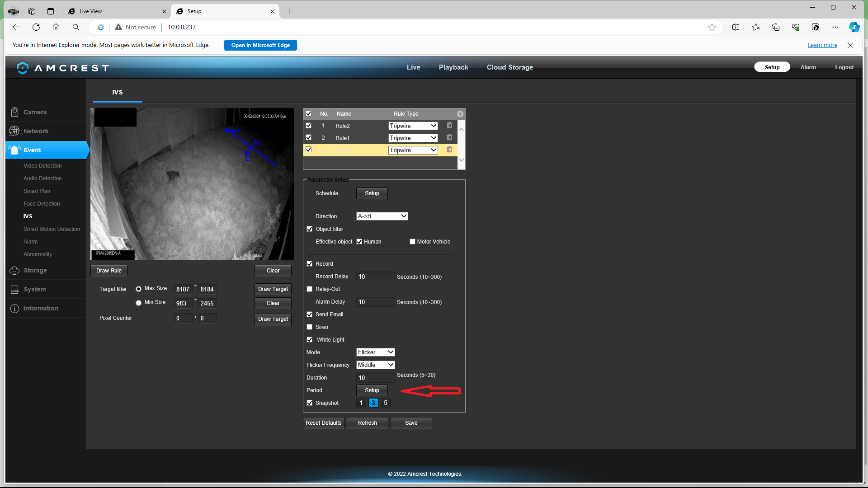Click the Draw Rule button
Image resolution: width=868 pixels, height=488 pixels.
tap(109, 271)
